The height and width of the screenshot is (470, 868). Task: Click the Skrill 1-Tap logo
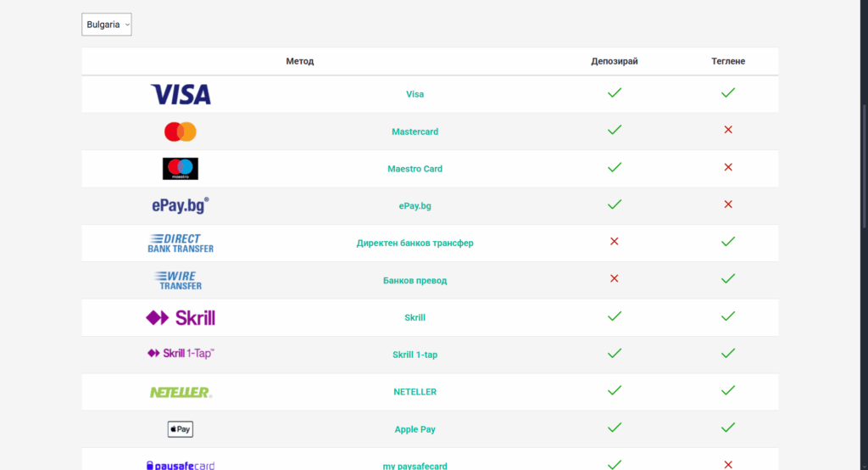tap(181, 354)
